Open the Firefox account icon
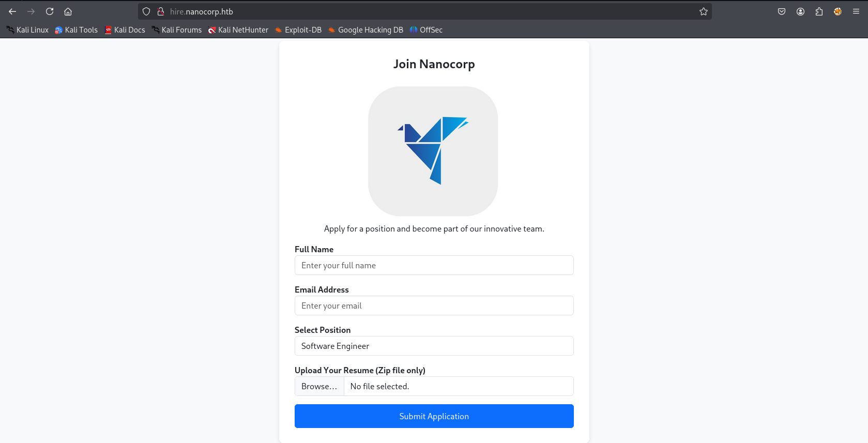 point(800,11)
